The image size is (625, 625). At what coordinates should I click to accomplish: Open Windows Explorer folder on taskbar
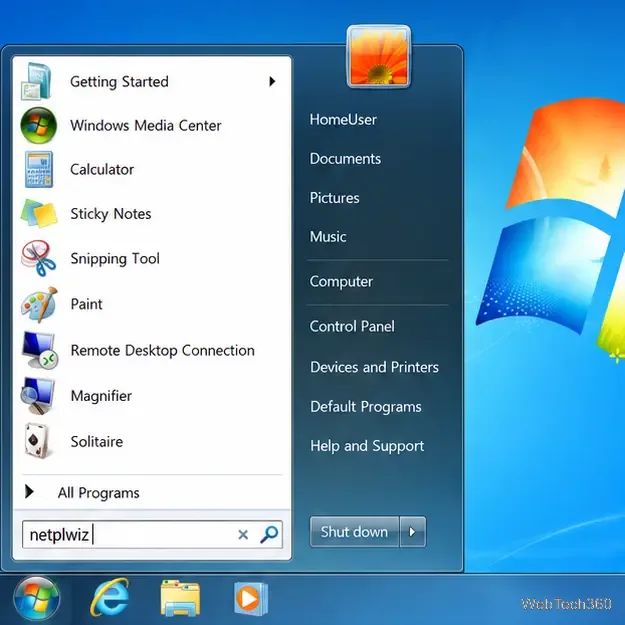click(180, 598)
